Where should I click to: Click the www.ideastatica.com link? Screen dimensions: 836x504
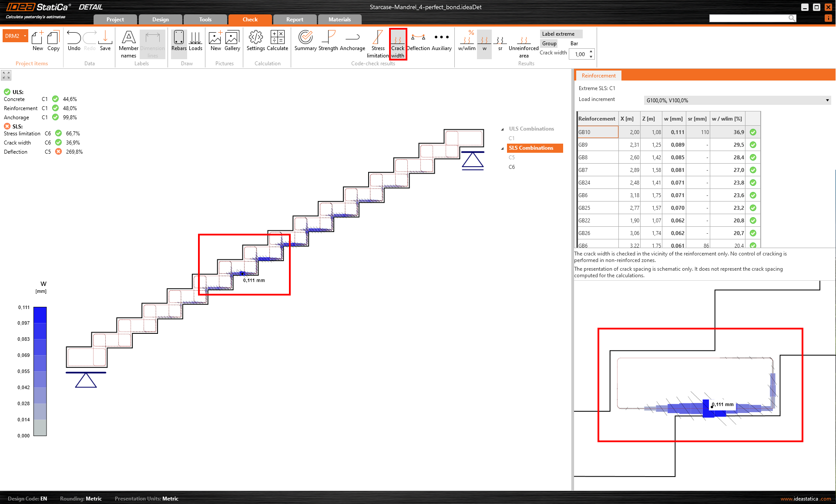805,499
